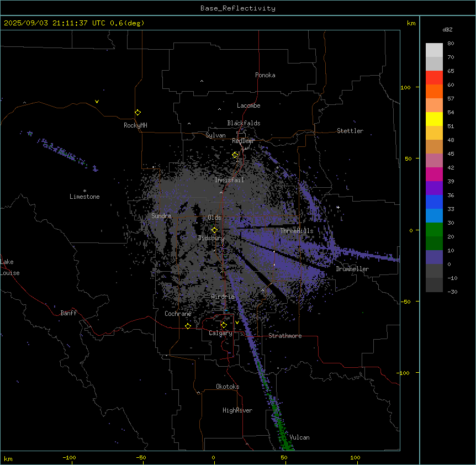Click the Vulcan city label
The image size is (476, 465).
300,437
